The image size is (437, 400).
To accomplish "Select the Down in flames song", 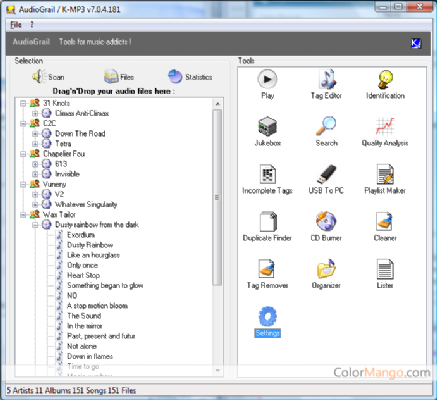I will pos(90,356).
